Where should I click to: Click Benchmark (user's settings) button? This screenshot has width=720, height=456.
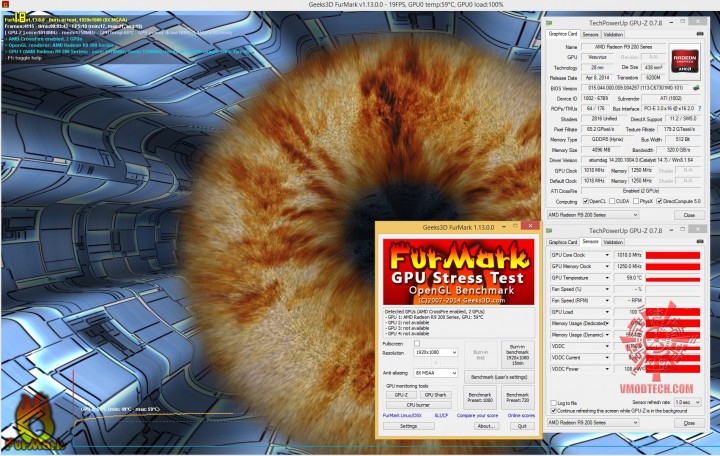coord(499,377)
